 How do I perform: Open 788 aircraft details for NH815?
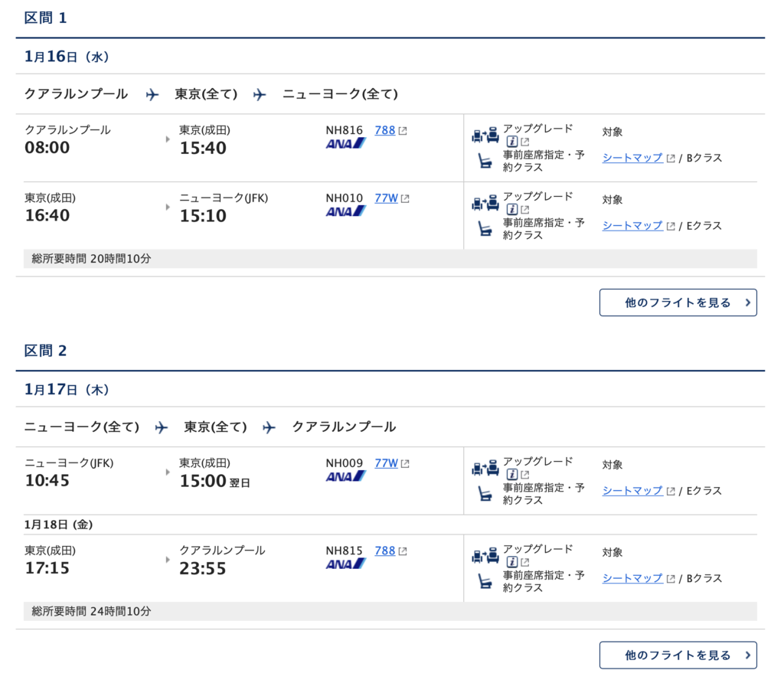pos(385,551)
